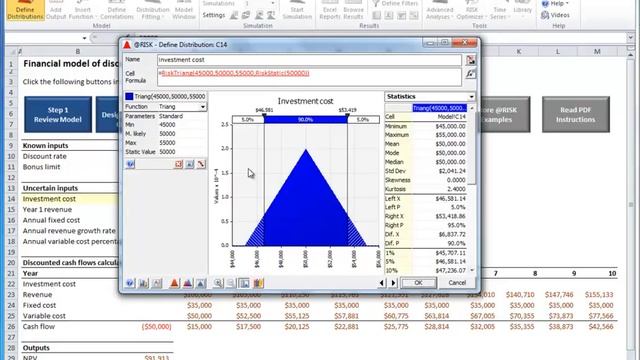Screen dimensions: 640x360
Task: Click the middle icon beside the red X
Action: [190, 164]
